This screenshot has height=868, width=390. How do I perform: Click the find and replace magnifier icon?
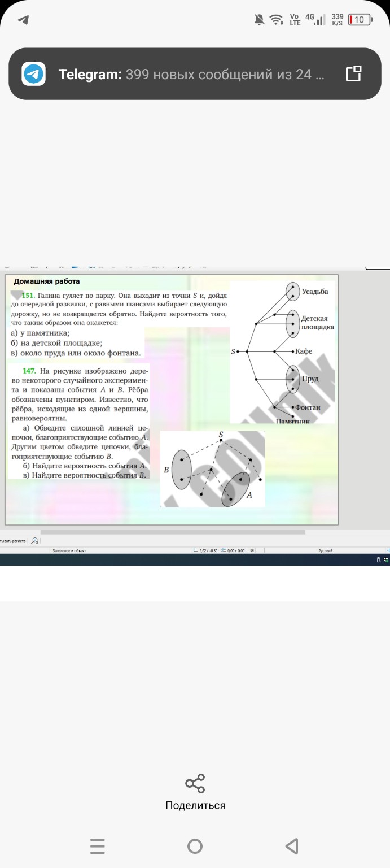point(35,541)
